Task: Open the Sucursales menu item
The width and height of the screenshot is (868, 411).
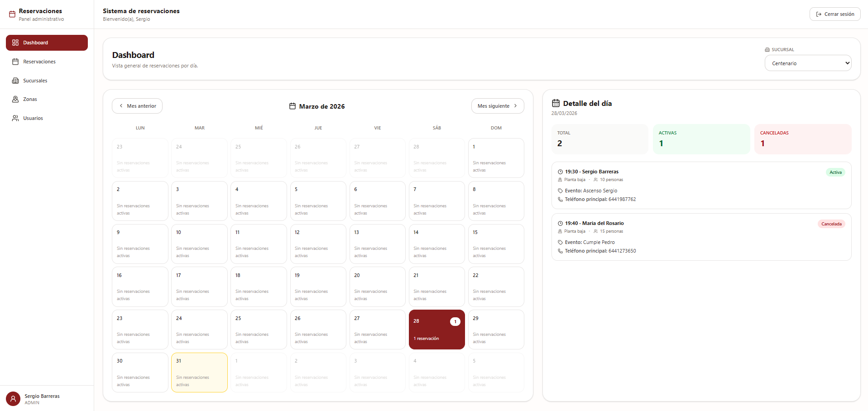Action: click(47, 81)
